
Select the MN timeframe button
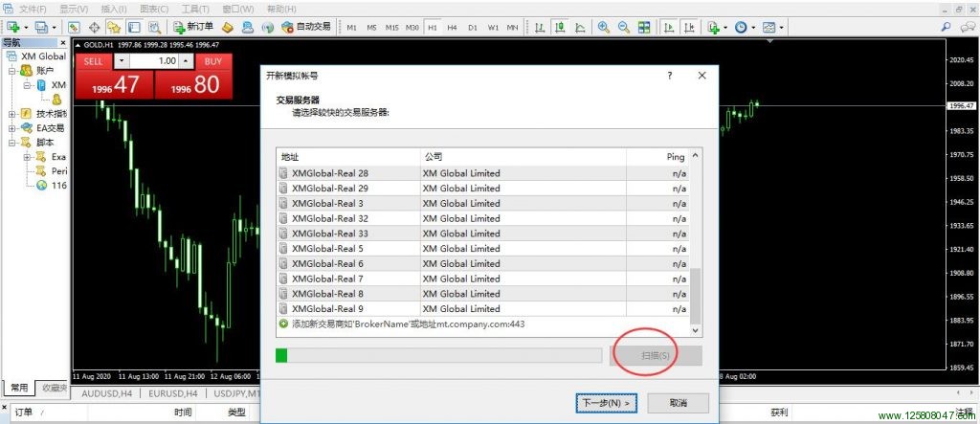(x=513, y=28)
